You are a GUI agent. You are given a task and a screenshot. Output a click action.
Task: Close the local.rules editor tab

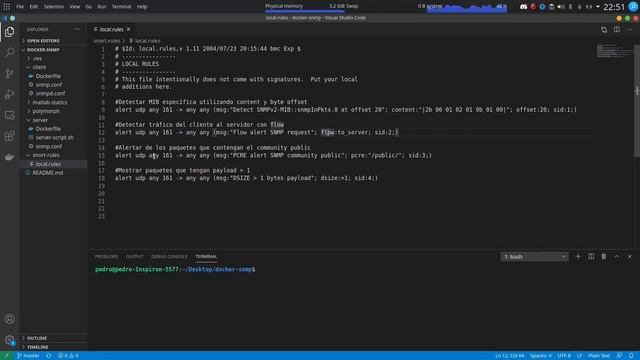[129, 29]
